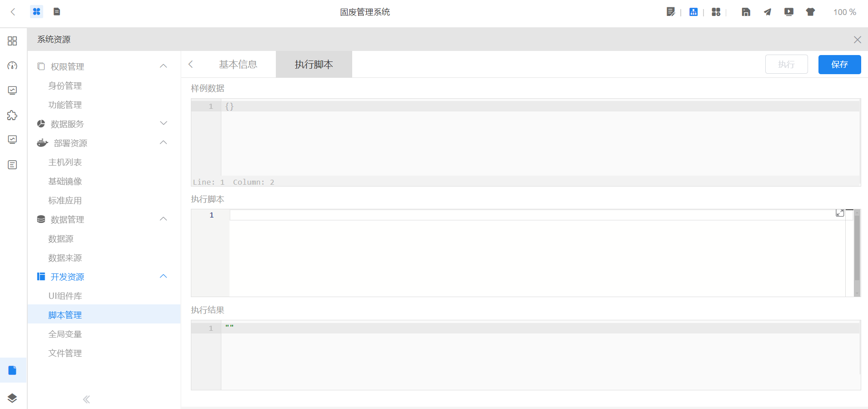868x409 pixels.
Task: Save the project with floppy disk icon
Action: (x=746, y=12)
